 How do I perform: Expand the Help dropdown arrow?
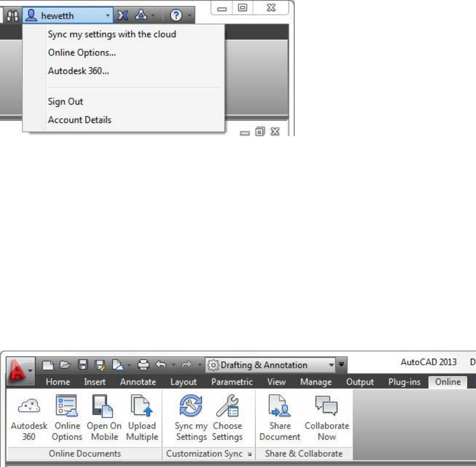pos(189,15)
